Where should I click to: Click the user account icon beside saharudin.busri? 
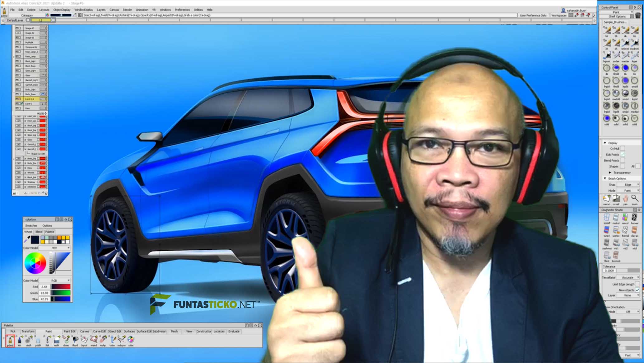(x=563, y=10)
